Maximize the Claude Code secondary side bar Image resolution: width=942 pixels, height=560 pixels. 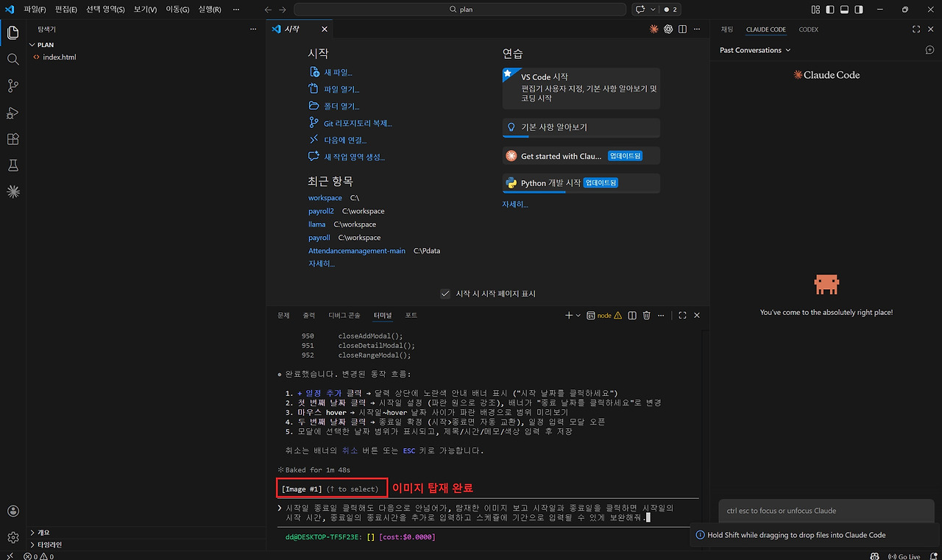click(x=916, y=29)
